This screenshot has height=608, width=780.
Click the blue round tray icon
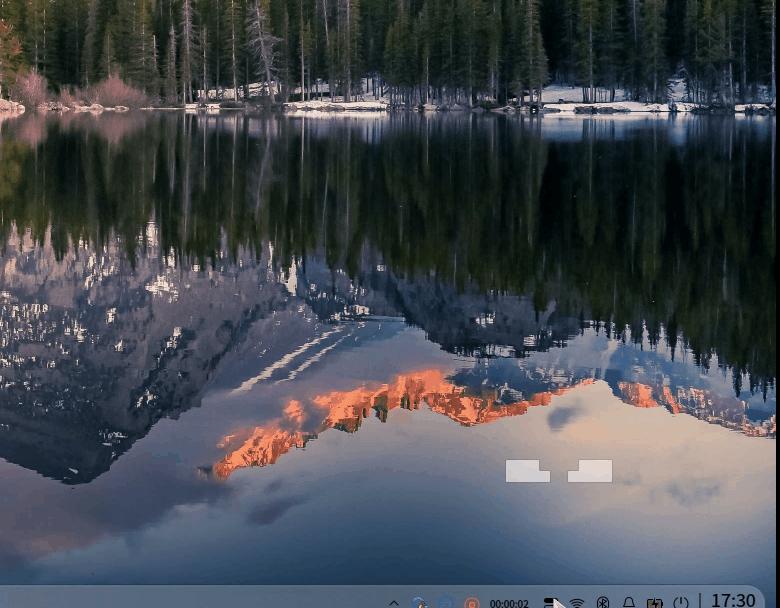pos(445,603)
